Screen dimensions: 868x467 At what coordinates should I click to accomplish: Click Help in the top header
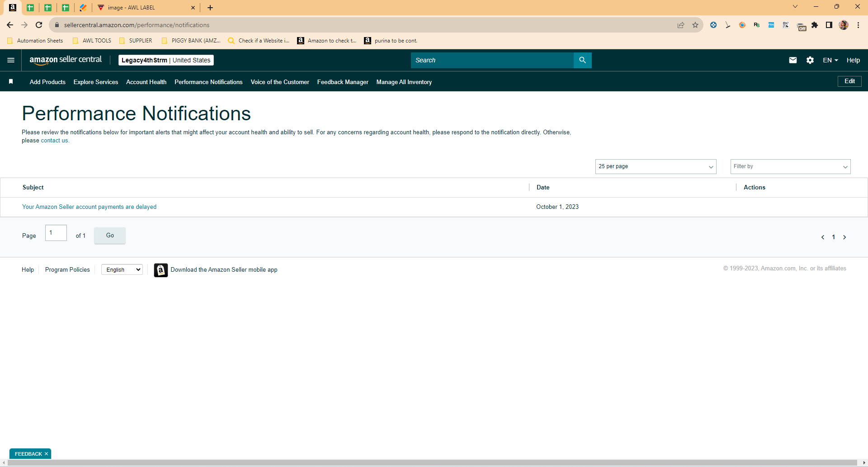pyautogui.click(x=853, y=60)
